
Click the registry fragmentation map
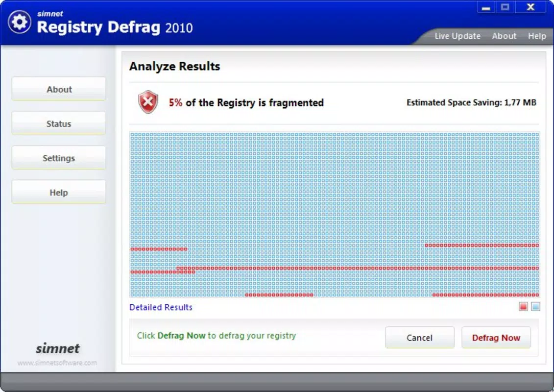click(335, 215)
